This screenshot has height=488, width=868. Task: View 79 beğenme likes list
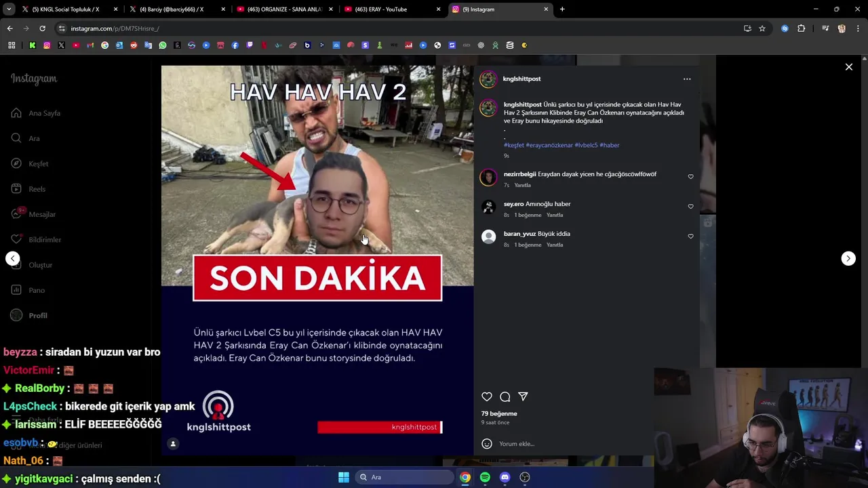tap(499, 413)
